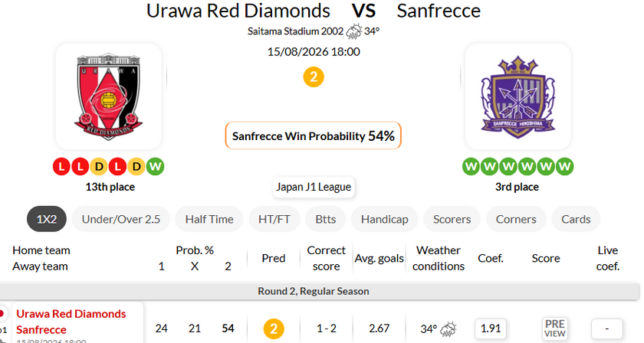The image size is (644, 343).
Task: Open the Scorers tab
Action: [x=452, y=219]
